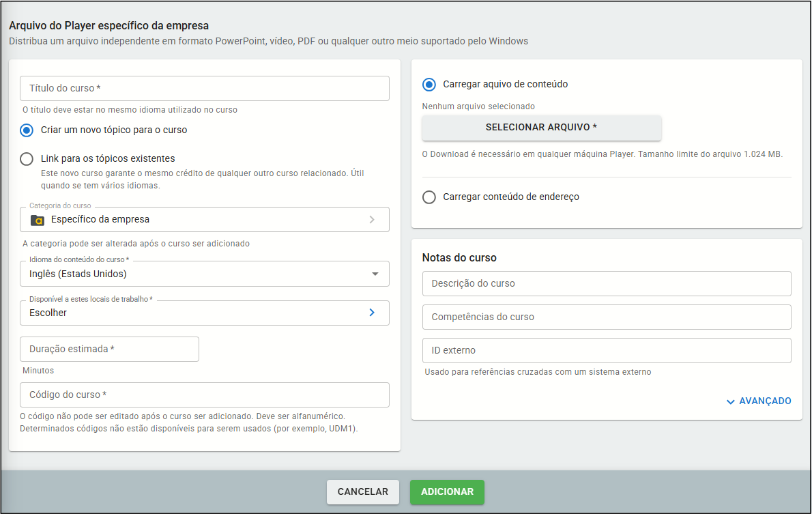This screenshot has width=812, height=514.
Task: Click the Duração estimada input field
Action: click(109, 349)
